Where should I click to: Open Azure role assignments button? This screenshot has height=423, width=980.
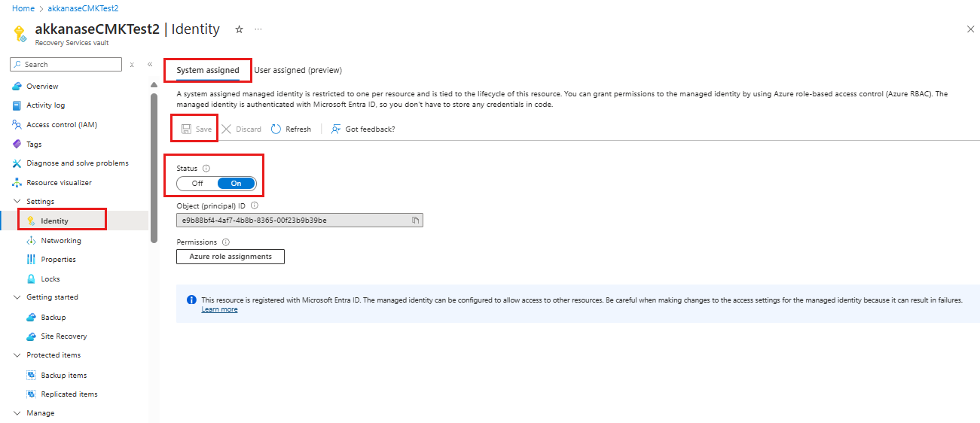[230, 257]
